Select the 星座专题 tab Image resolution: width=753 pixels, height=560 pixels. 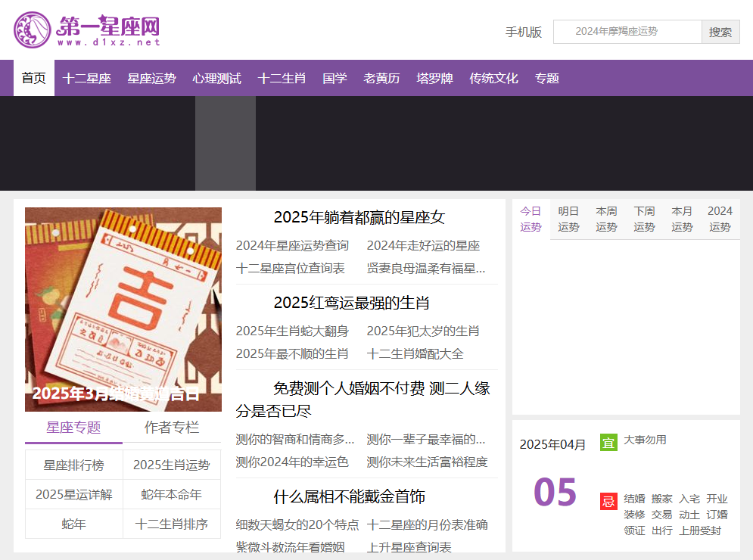pyautogui.click(x=73, y=428)
